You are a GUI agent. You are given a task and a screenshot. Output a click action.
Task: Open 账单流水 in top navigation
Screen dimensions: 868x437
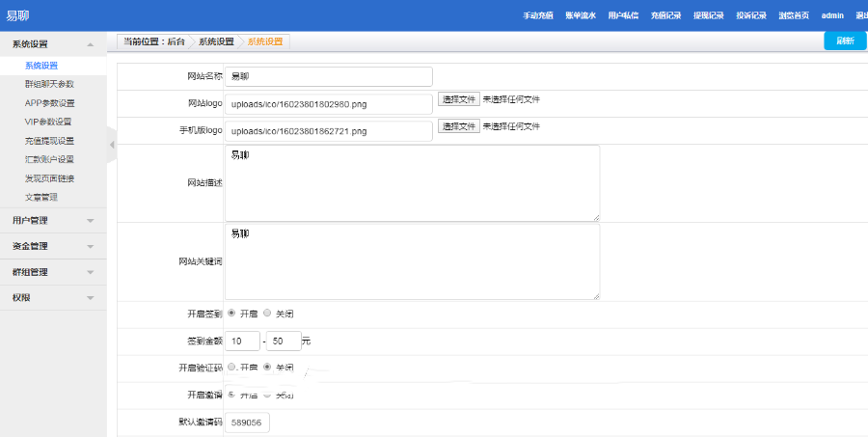[x=581, y=15]
